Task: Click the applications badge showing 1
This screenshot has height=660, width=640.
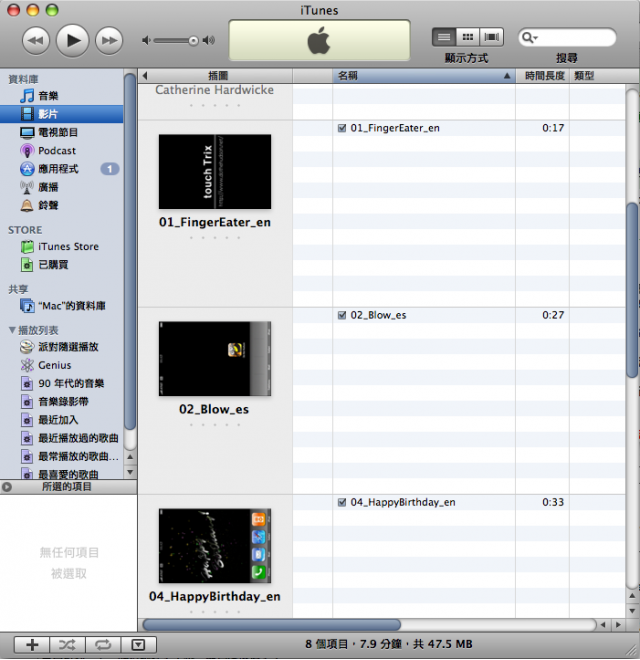Action: [x=109, y=169]
